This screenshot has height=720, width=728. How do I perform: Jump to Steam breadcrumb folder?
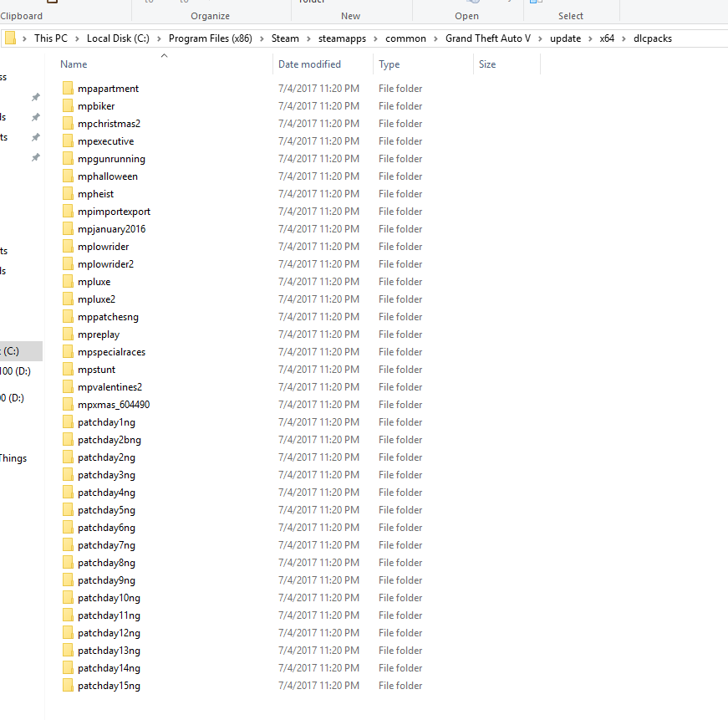point(285,38)
